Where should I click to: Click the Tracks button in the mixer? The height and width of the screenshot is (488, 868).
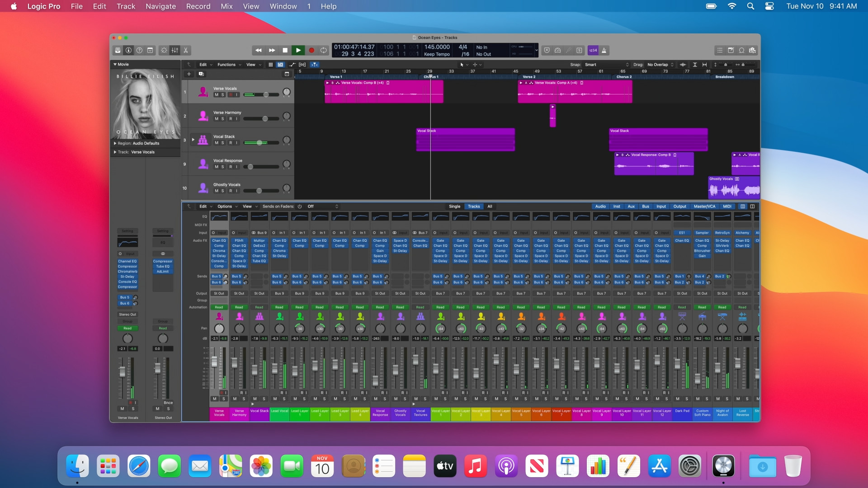click(474, 206)
